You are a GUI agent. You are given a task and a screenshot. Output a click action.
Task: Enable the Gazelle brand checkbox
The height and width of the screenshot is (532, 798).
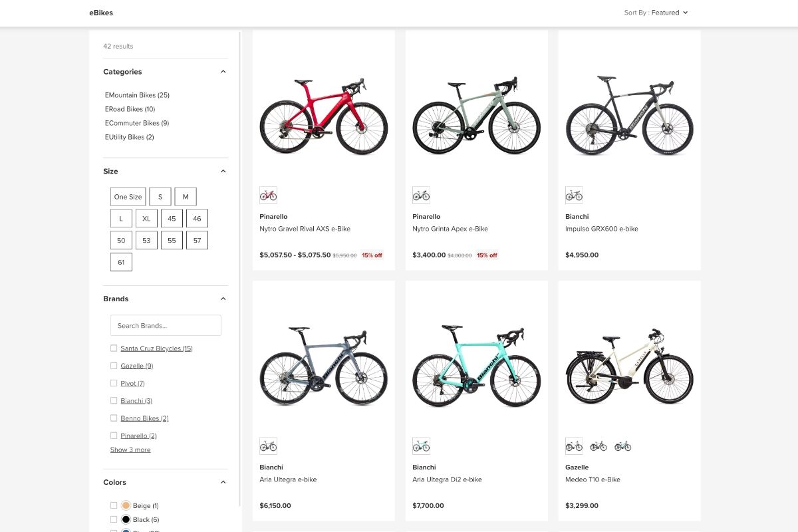[114, 365]
